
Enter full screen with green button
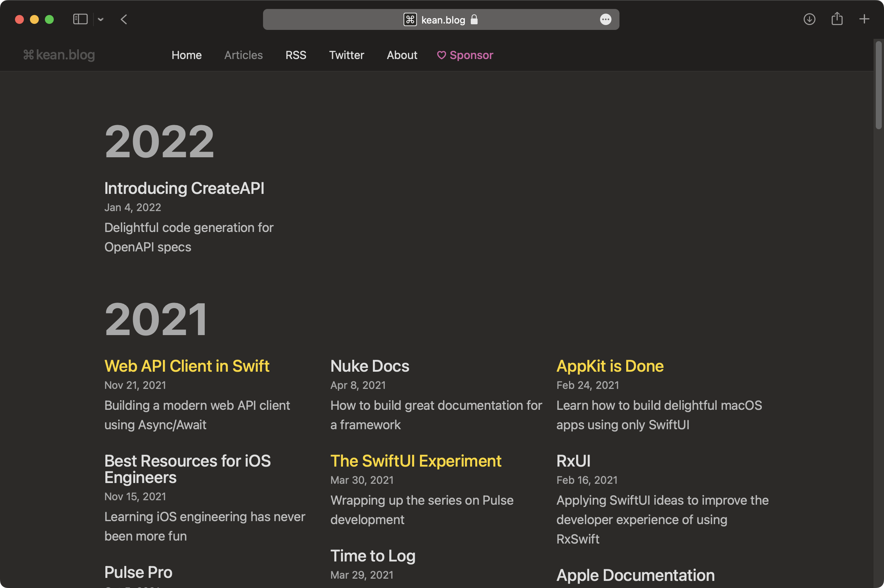tap(50, 19)
